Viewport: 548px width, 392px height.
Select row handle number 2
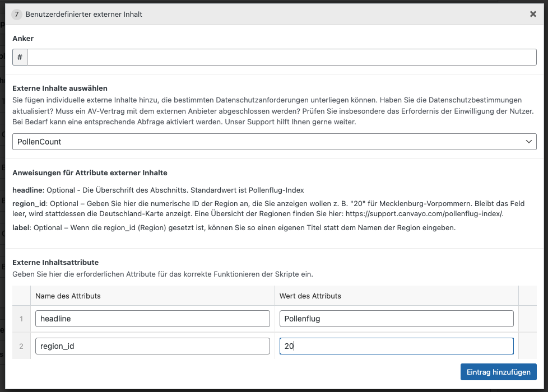21,346
